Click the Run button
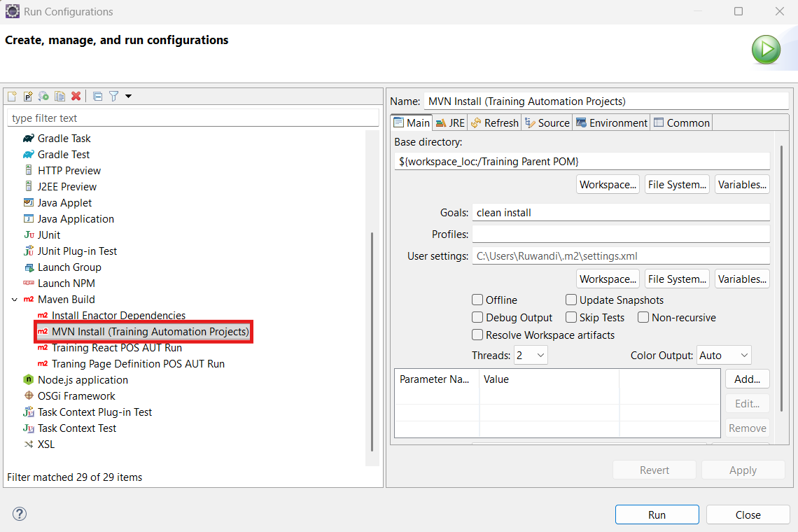The image size is (798, 532). pyautogui.click(x=657, y=514)
